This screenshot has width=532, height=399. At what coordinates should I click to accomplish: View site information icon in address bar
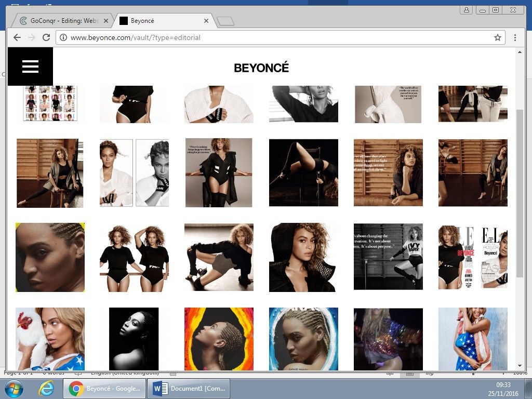point(63,37)
